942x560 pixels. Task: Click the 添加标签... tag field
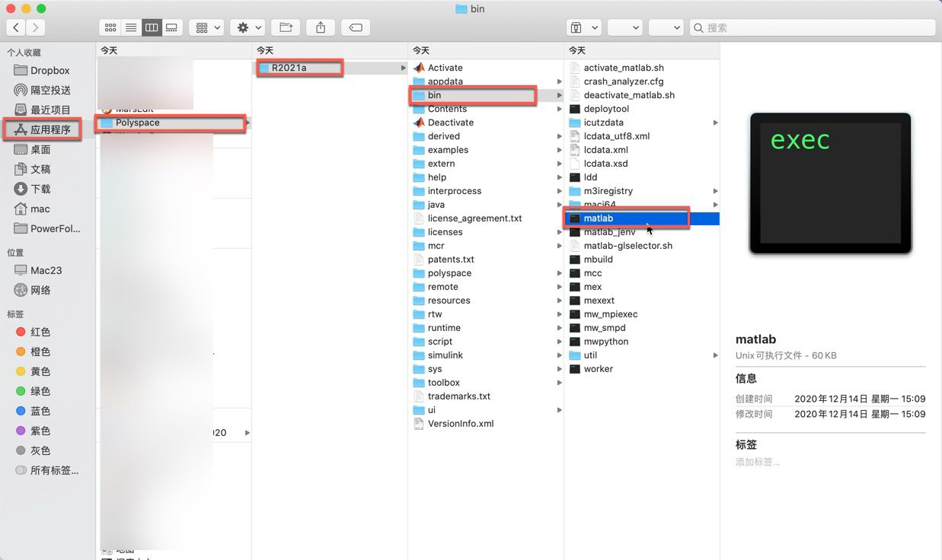click(758, 462)
